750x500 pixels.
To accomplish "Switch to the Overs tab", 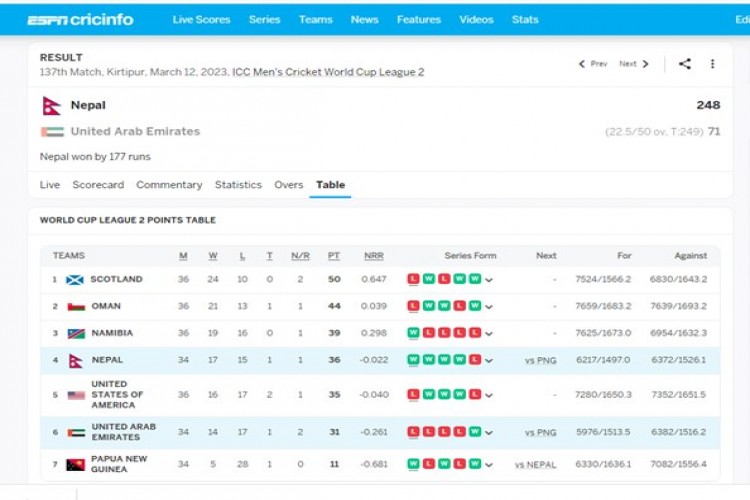I will click(288, 185).
